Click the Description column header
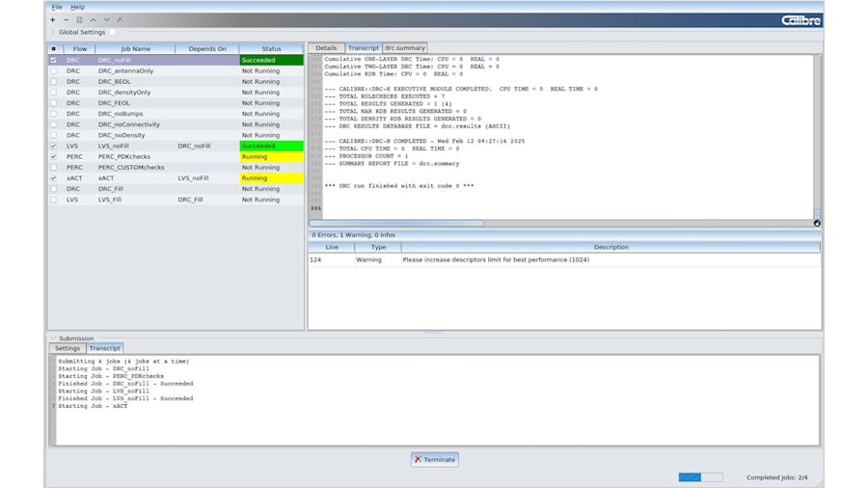Viewport: 868px width, 488px height. pyautogui.click(x=610, y=247)
